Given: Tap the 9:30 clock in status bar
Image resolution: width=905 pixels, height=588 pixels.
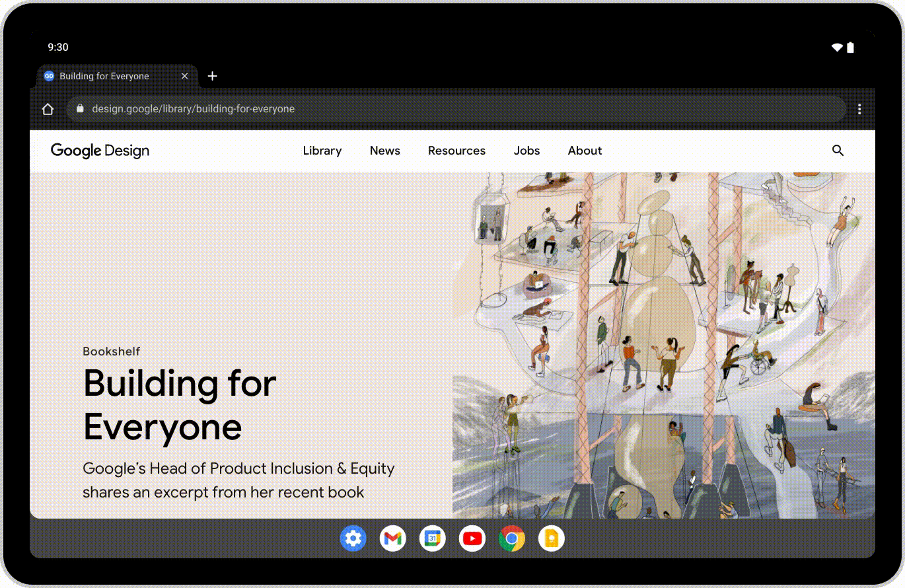Looking at the screenshot, I should (58, 48).
